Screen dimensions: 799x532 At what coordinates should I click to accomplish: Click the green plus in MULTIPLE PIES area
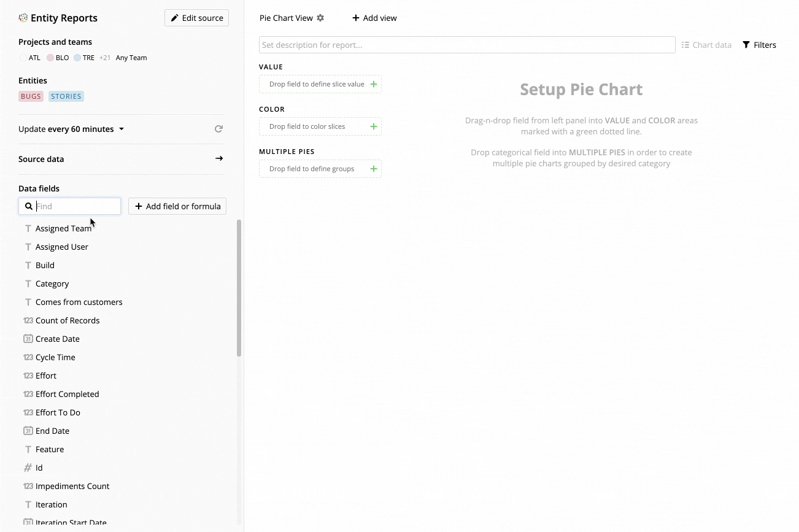(x=374, y=169)
